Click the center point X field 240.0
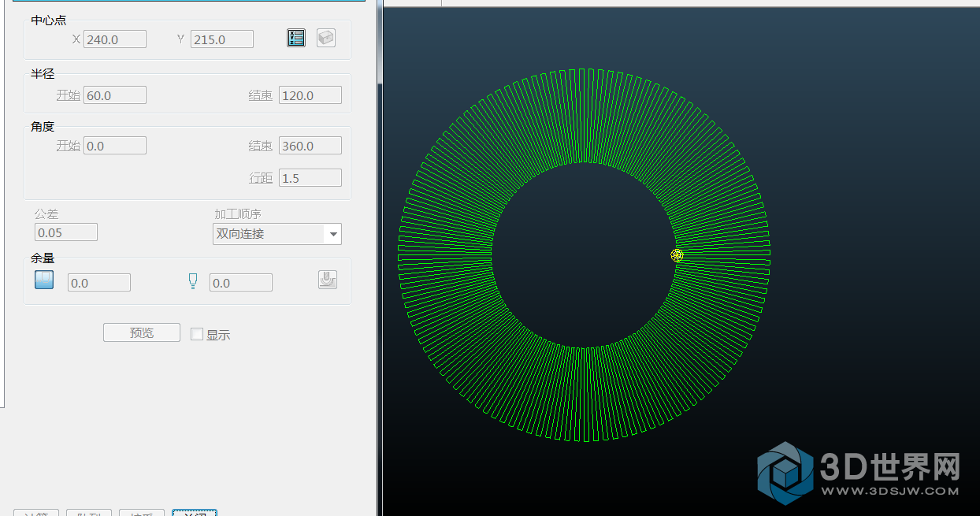Viewport: 980px width, 516px height. point(115,39)
